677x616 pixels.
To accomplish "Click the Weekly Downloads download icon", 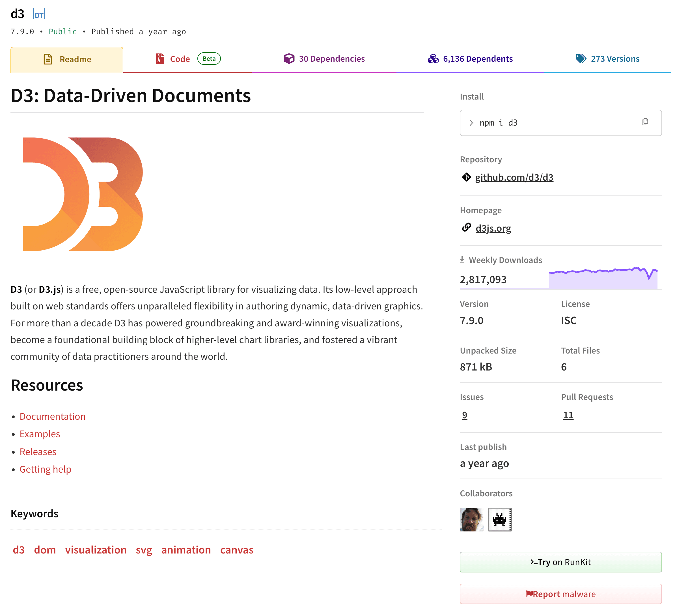I will click(x=462, y=260).
